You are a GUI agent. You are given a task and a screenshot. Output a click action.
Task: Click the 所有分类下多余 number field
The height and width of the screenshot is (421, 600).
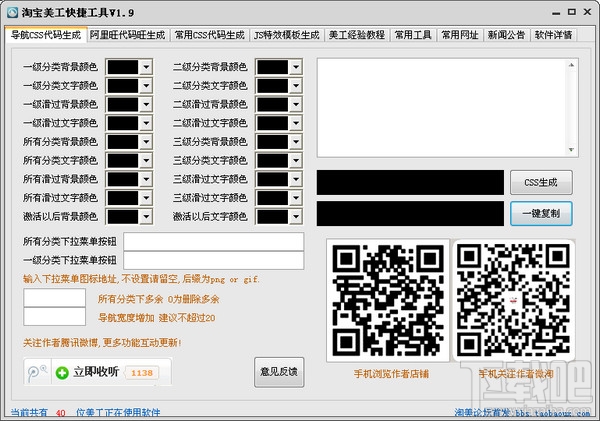click(x=54, y=298)
